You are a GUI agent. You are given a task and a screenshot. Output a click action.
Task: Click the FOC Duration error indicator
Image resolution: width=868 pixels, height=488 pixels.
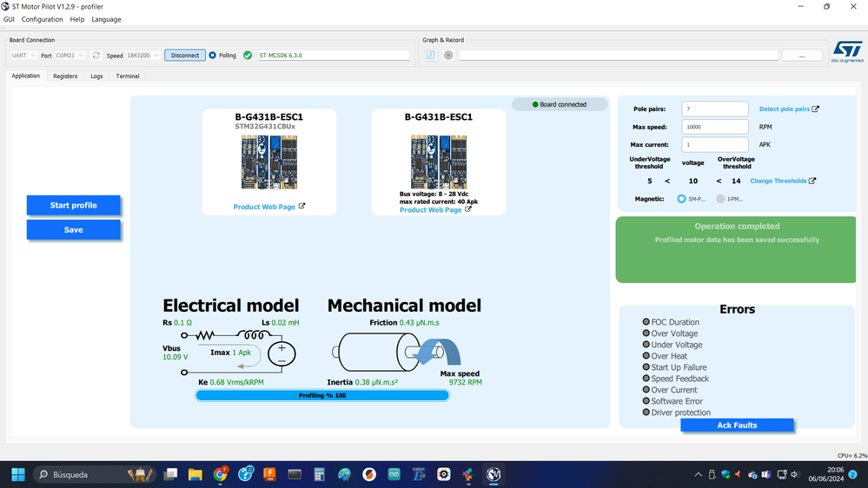[646, 321]
